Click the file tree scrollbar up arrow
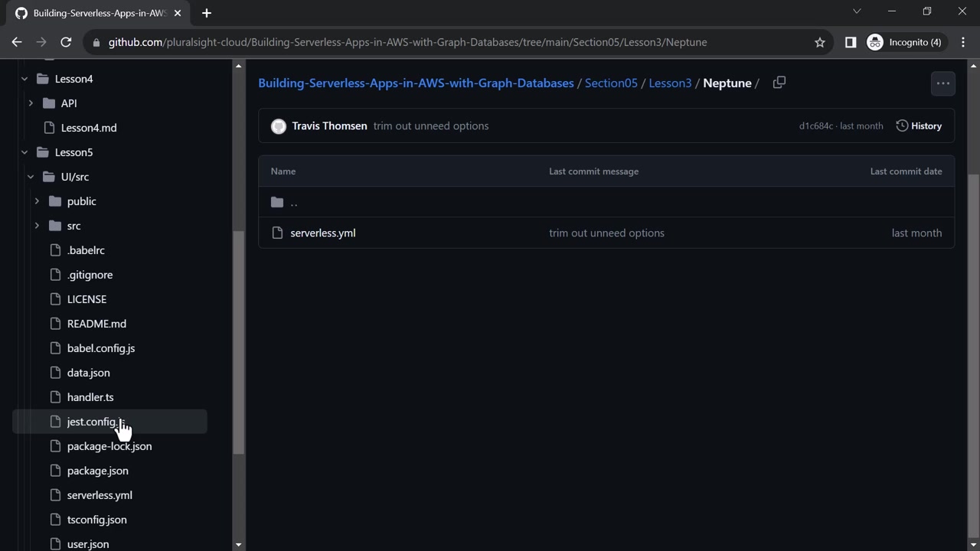 pyautogui.click(x=238, y=66)
